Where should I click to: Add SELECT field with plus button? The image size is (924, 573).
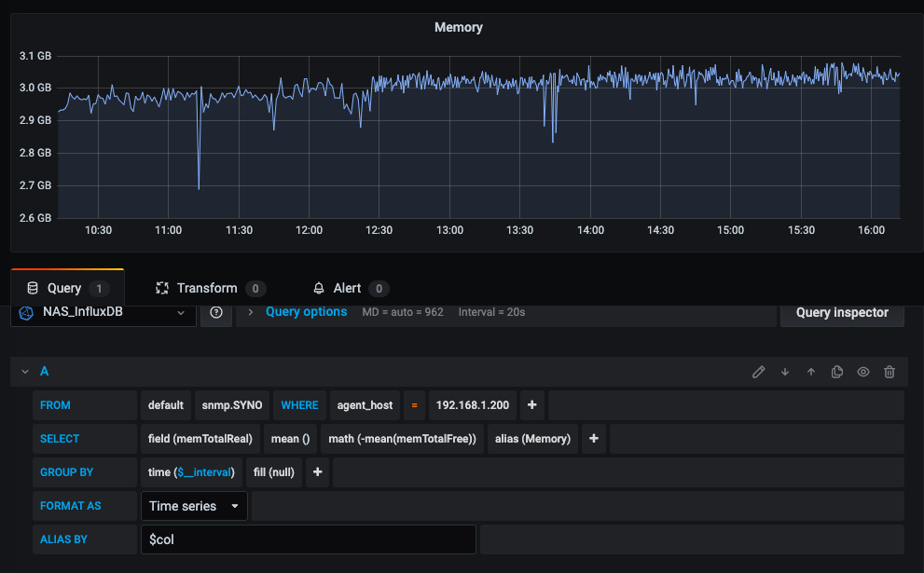(594, 439)
